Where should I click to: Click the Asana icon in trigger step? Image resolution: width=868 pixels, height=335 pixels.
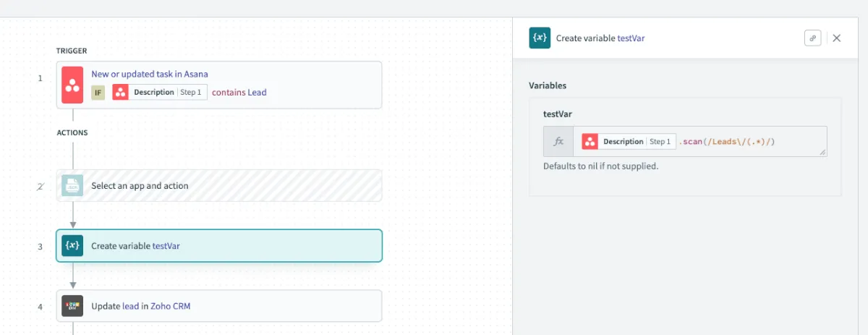pos(72,85)
